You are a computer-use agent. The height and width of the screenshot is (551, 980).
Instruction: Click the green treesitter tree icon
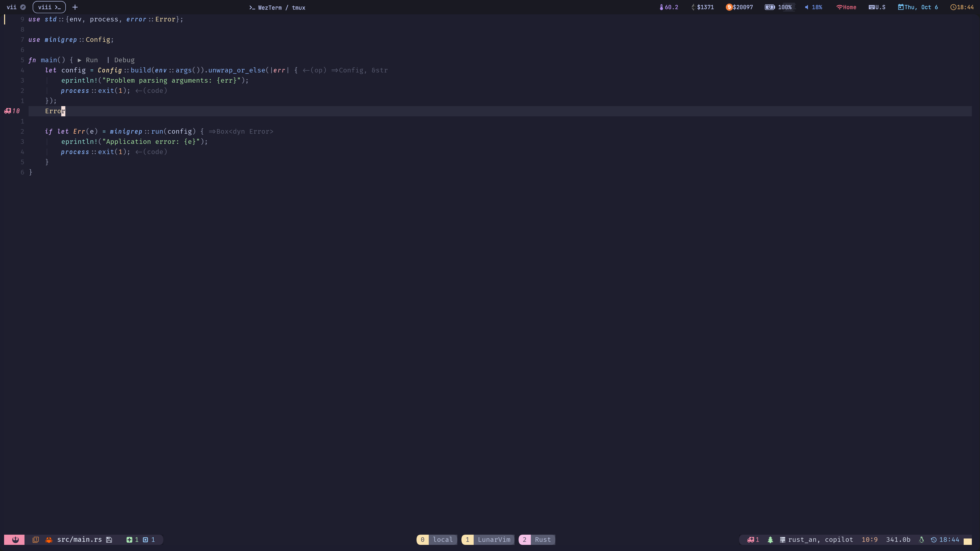point(770,540)
